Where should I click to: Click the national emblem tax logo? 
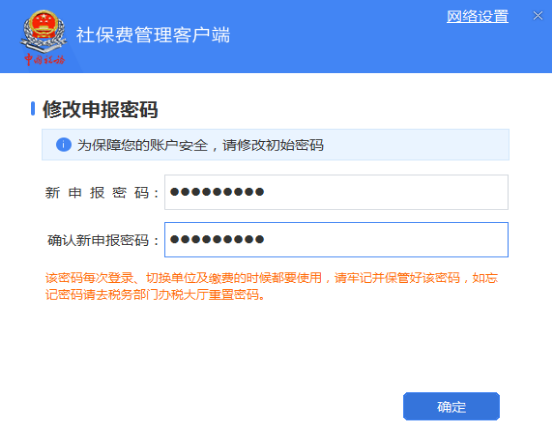[44, 31]
